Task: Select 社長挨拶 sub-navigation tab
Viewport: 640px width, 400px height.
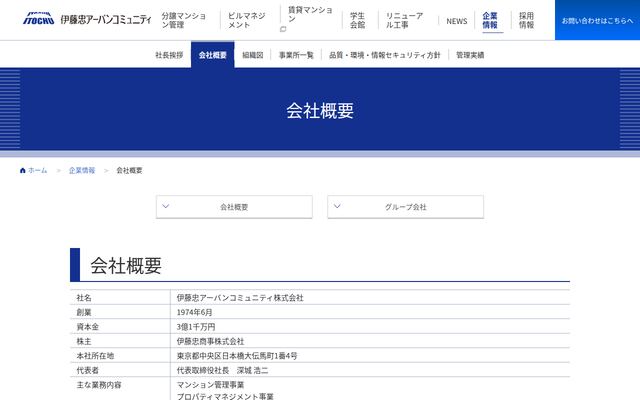Action: coord(169,55)
